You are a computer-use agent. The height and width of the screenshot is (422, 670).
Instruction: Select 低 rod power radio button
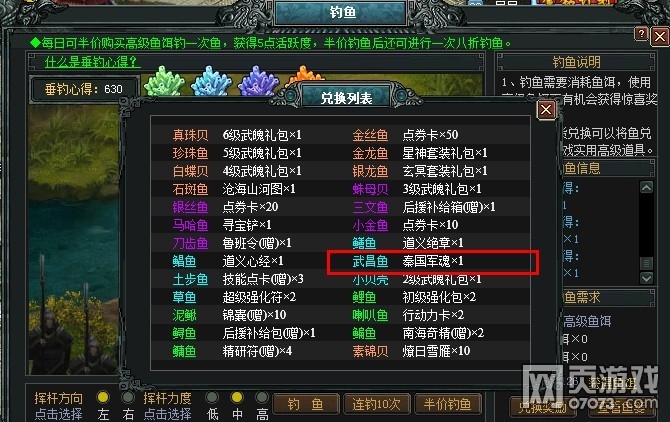tap(212, 397)
